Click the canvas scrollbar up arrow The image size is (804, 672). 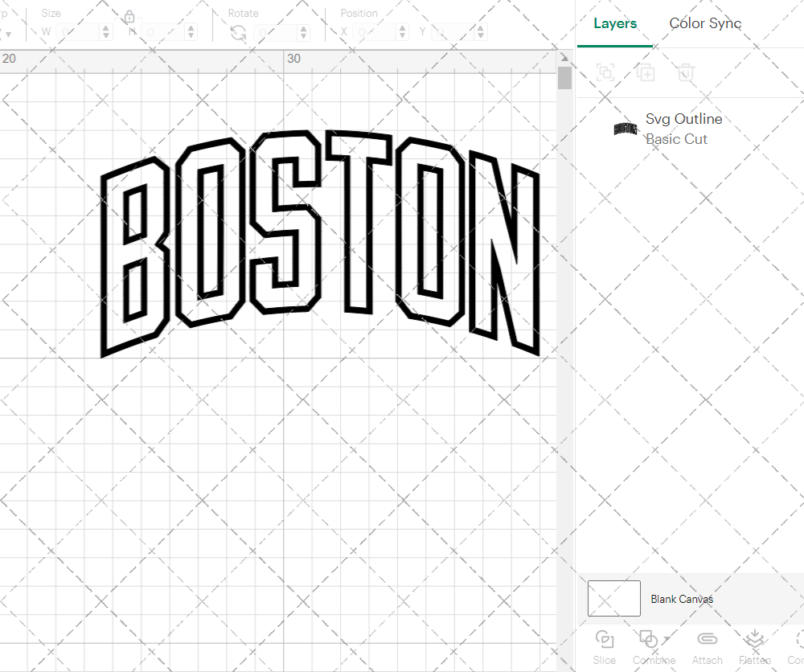pos(564,58)
